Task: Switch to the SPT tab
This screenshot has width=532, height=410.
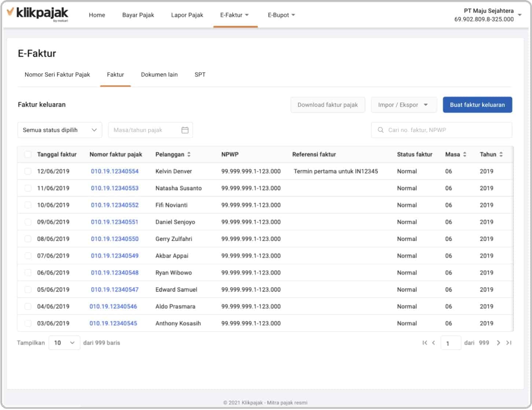Action: click(x=200, y=75)
